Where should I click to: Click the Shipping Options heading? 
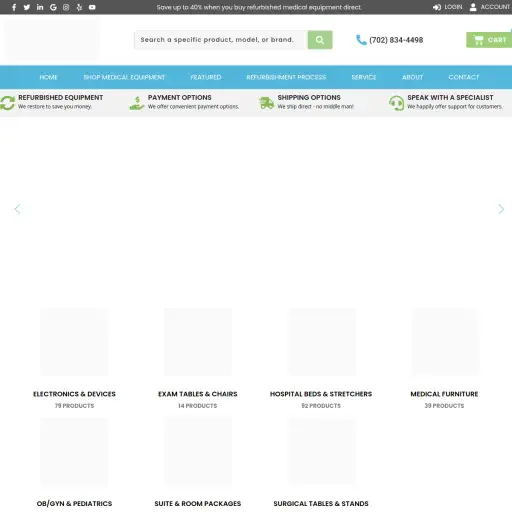tap(309, 97)
